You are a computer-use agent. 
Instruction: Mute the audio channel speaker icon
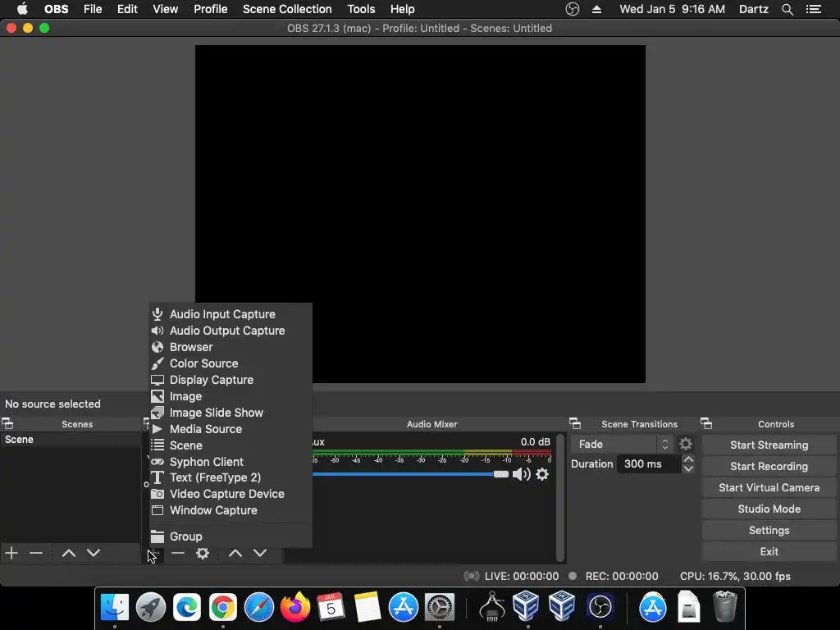tap(521, 474)
